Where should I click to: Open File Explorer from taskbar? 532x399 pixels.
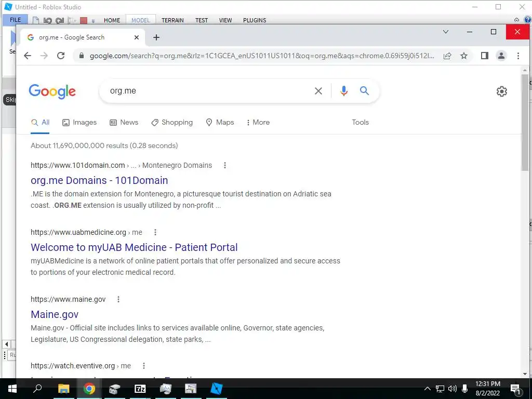pyautogui.click(x=63, y=389)
